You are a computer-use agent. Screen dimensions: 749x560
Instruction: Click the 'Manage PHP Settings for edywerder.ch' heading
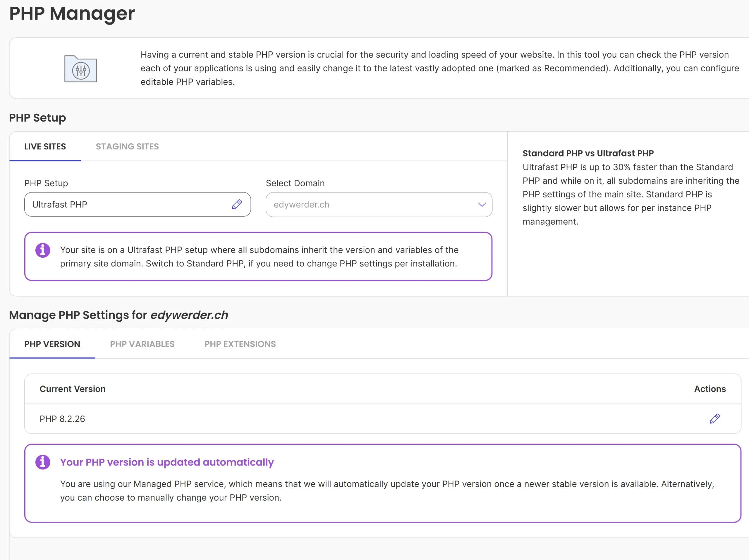(x=118, y=315)
